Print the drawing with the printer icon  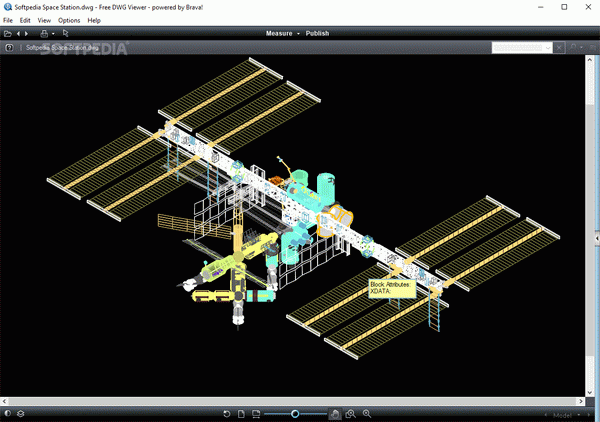pos(44,34)
